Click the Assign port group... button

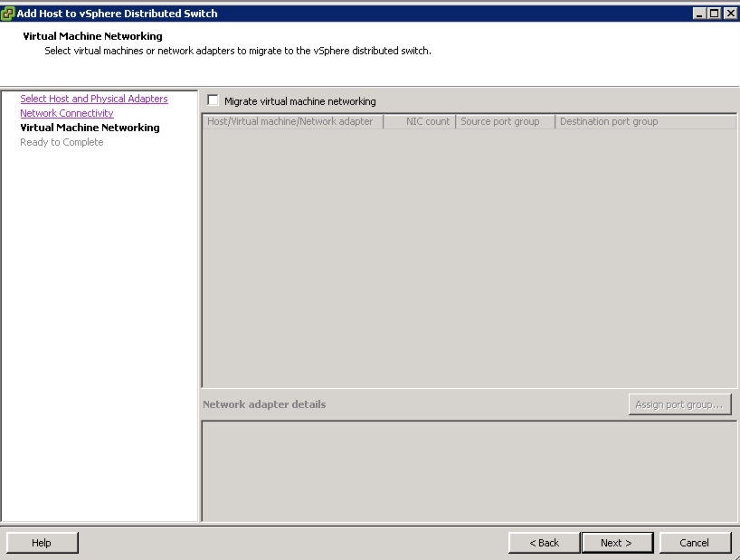(x=679, y=404)
